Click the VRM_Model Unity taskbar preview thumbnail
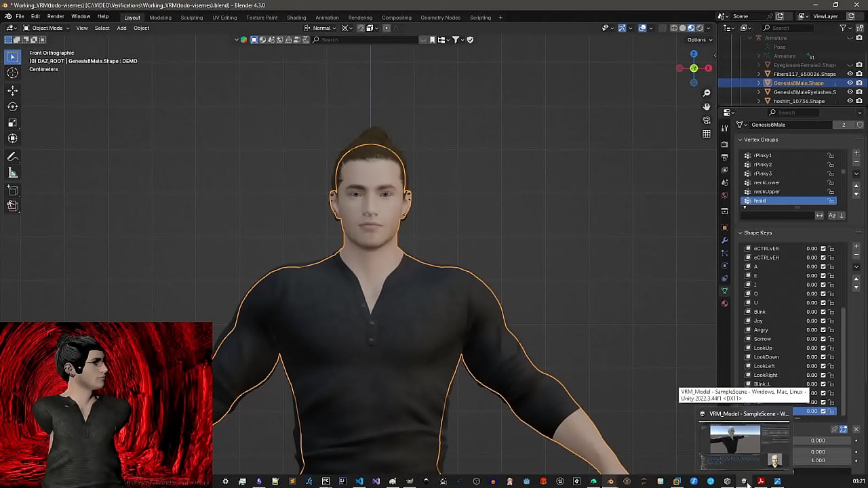This screenshot has height=488, width=868. pos(745,444)
